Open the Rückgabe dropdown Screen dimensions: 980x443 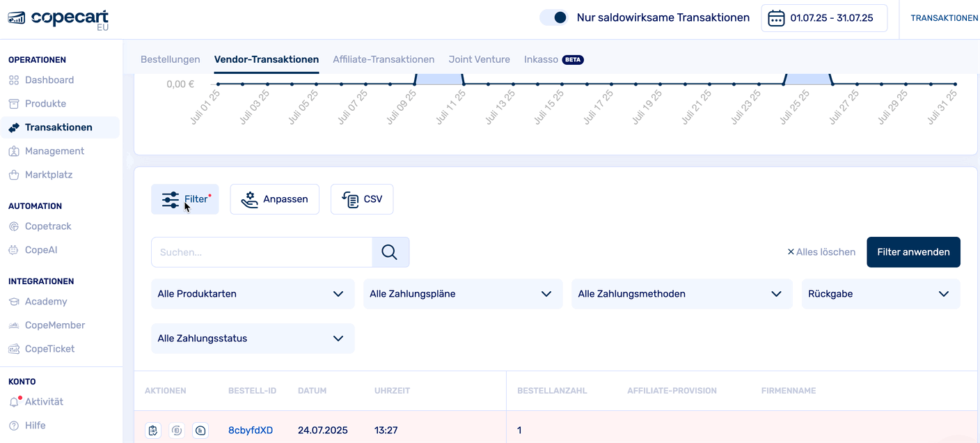click(x=880, y=294)
